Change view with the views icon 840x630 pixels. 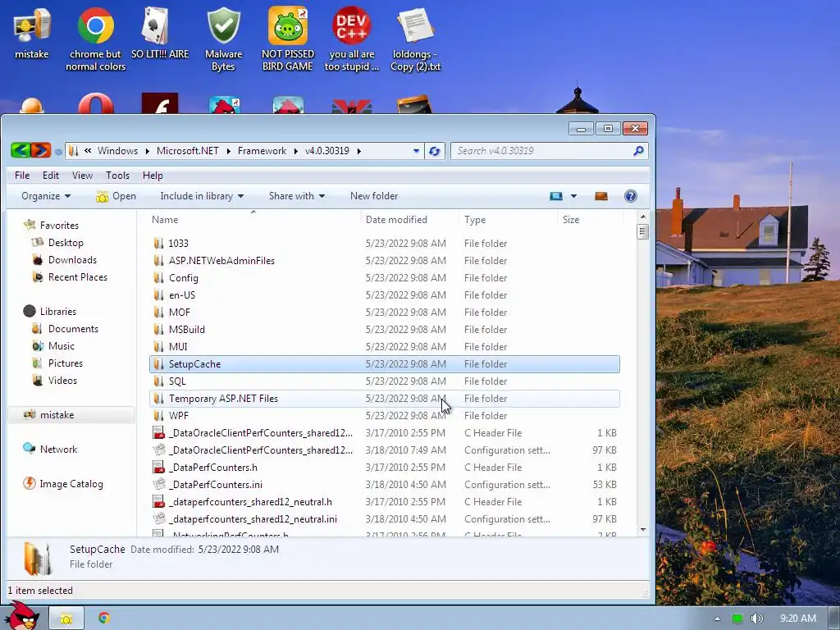[556, 196]
